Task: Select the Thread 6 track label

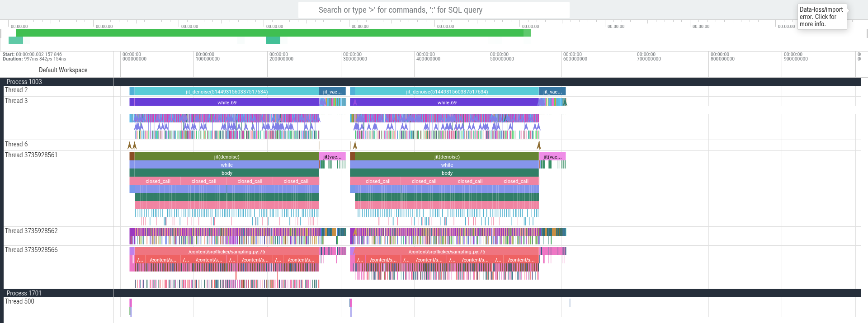Action: pos(16,144)
